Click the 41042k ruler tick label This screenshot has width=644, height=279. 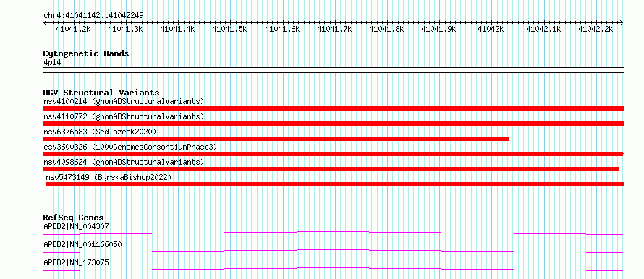click(x=491, y=29)
